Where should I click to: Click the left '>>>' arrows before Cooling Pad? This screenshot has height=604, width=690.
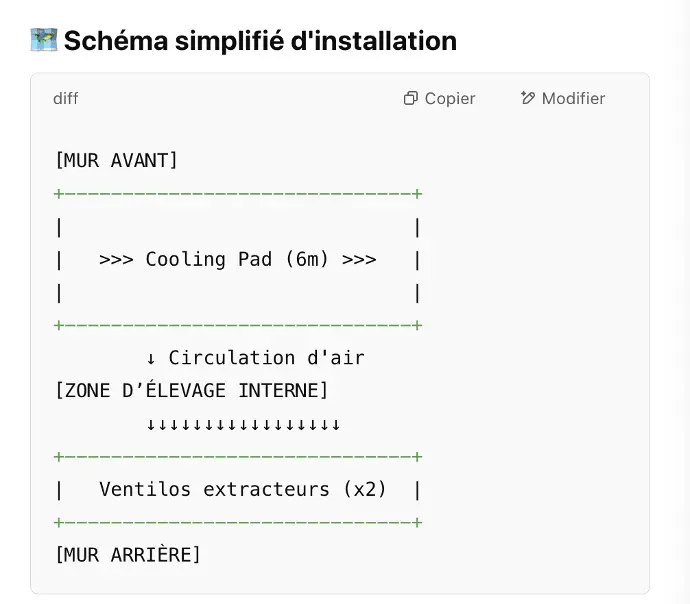click(116, 260)
